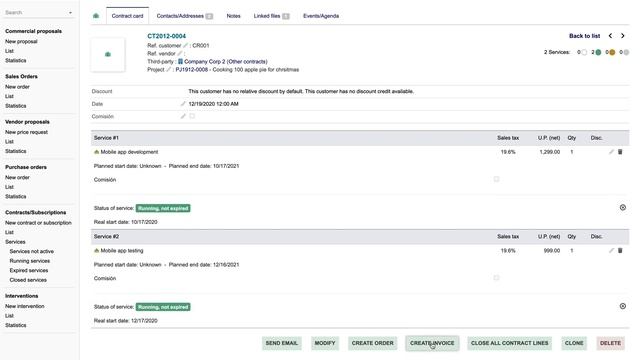Close Service #1 status circle icon
640x360 pixels.
[622, 208]
